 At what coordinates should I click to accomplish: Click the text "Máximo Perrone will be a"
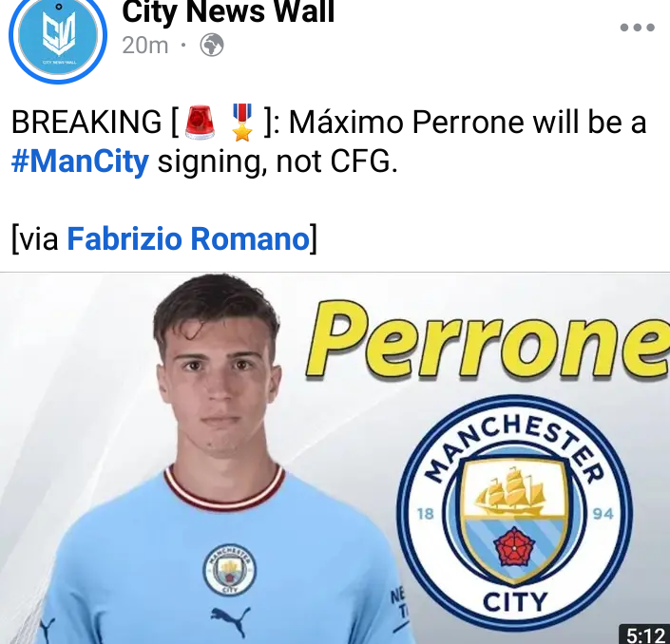click(x=467, y=123)
